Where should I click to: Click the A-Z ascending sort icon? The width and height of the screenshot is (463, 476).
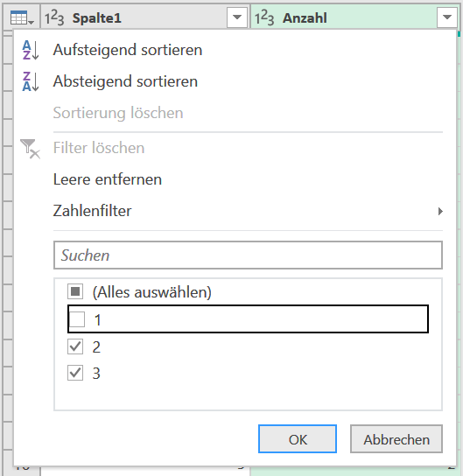(31, 50)
